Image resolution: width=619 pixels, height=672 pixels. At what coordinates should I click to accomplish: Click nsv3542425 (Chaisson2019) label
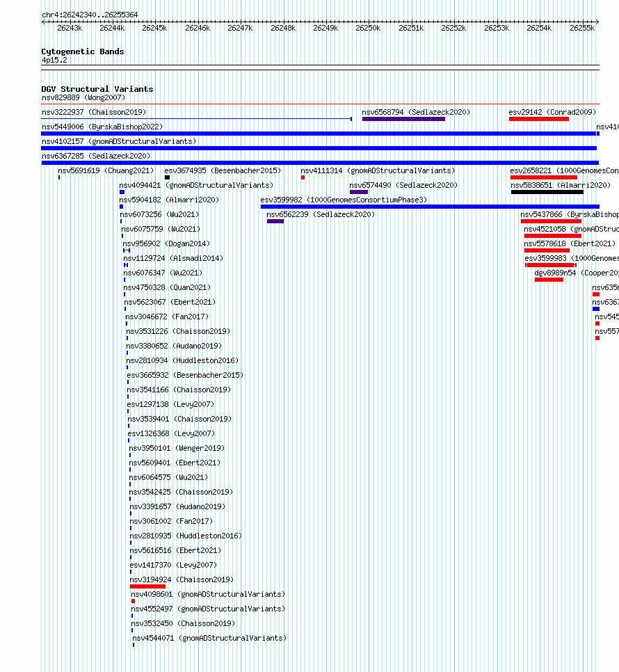click(182, 492)
